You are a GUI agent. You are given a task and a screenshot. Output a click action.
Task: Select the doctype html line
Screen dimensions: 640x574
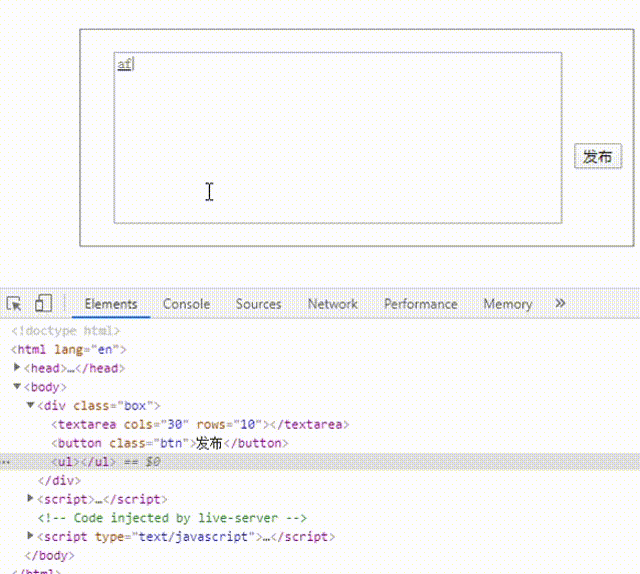[66, 331]
